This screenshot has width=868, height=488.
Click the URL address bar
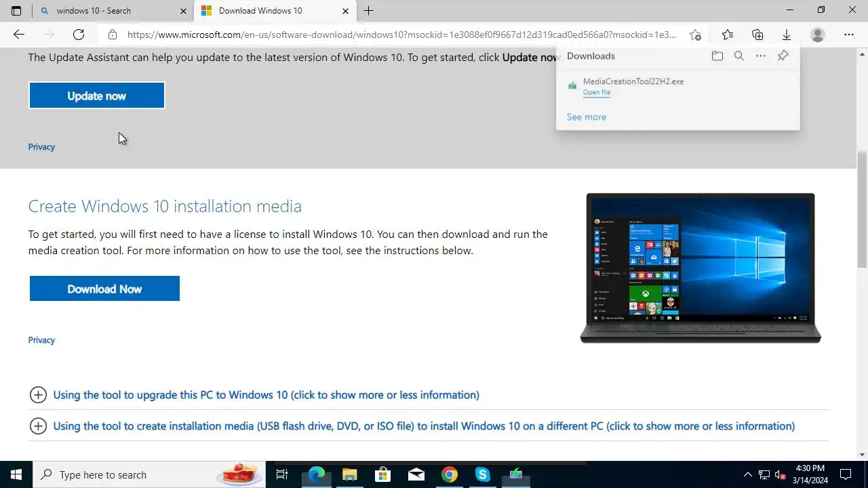click(401, 35)
